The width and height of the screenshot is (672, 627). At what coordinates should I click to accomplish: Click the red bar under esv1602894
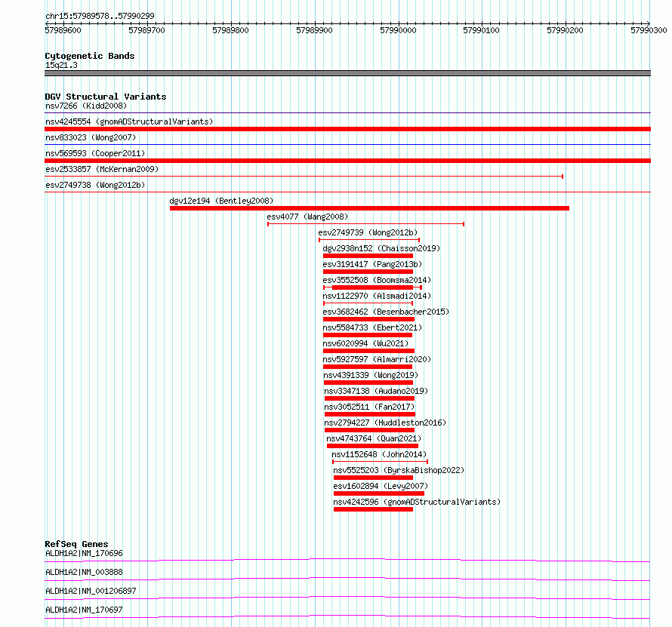coord(379,493)
